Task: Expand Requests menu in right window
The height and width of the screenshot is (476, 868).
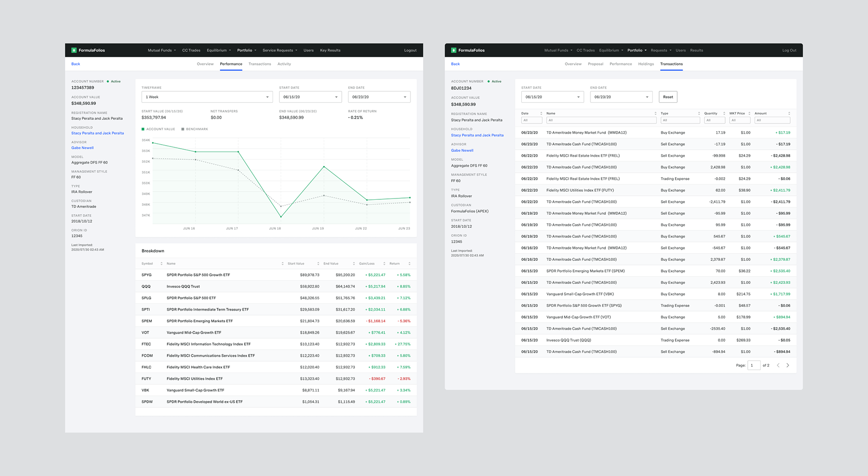Action: click(x=661, y=50)
